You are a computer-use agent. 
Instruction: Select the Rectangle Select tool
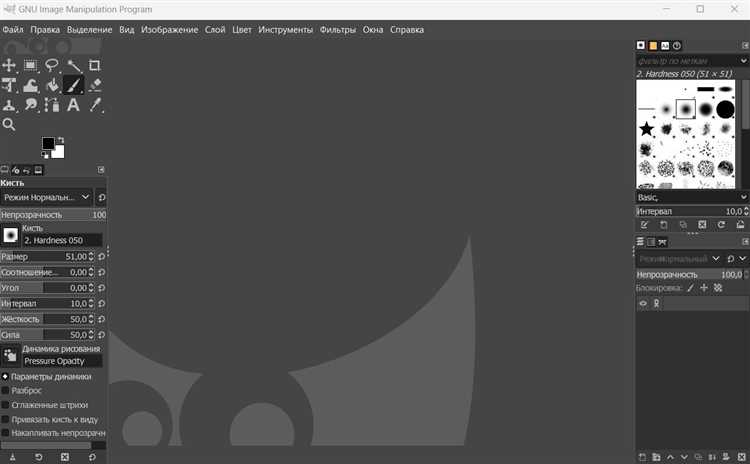[31, 65]
